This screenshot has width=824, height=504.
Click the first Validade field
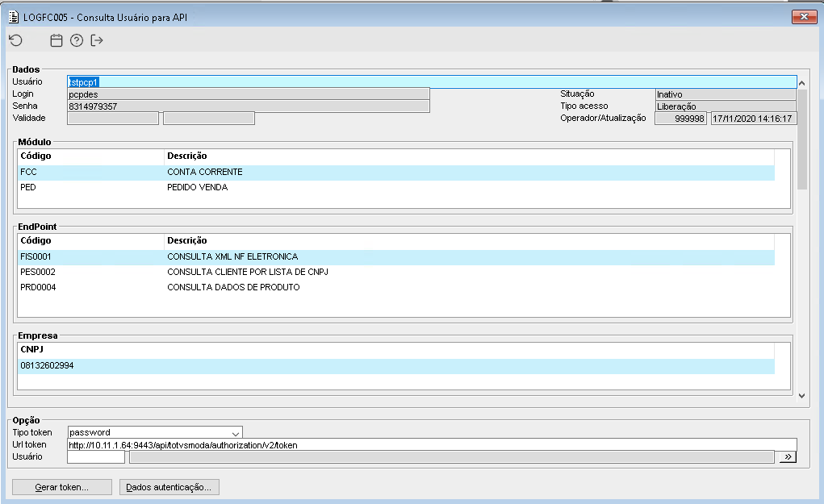(113, 119)
